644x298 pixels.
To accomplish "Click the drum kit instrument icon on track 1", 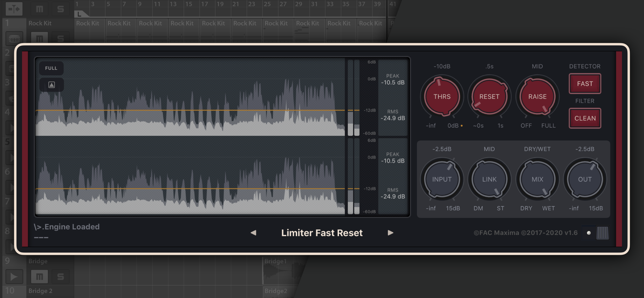I will 14,39.
